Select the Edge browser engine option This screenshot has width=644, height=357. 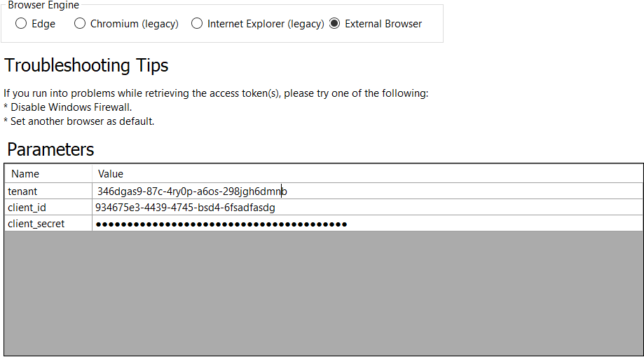coord(21,24)
